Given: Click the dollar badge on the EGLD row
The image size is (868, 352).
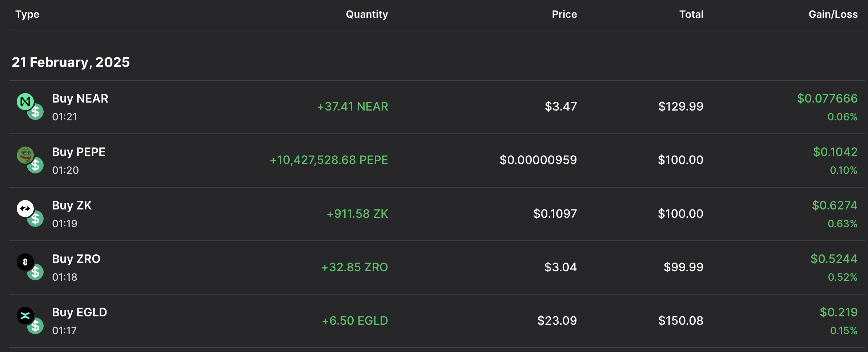Looking at the screenshot, I should [x=36, y=326].
